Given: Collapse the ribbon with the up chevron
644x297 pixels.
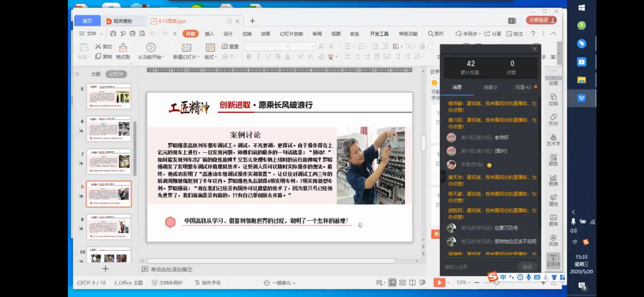Looking at the screenshot, I should pyautogui.click(x=553, y=34).
